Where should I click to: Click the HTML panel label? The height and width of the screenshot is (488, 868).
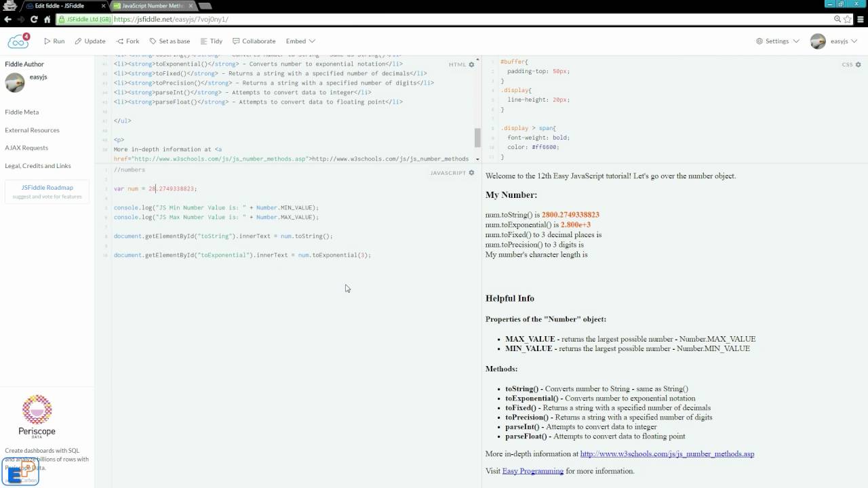pos(457,64)
